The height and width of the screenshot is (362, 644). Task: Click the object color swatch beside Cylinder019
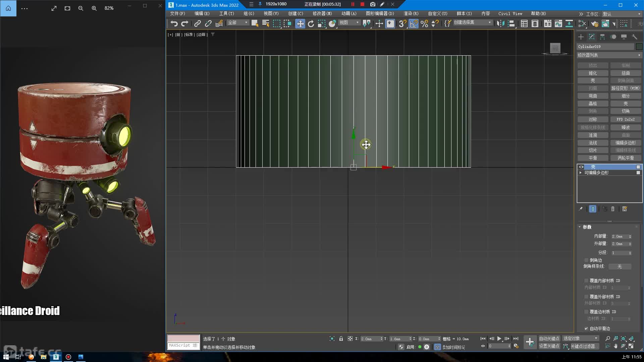tap(639, 47)
